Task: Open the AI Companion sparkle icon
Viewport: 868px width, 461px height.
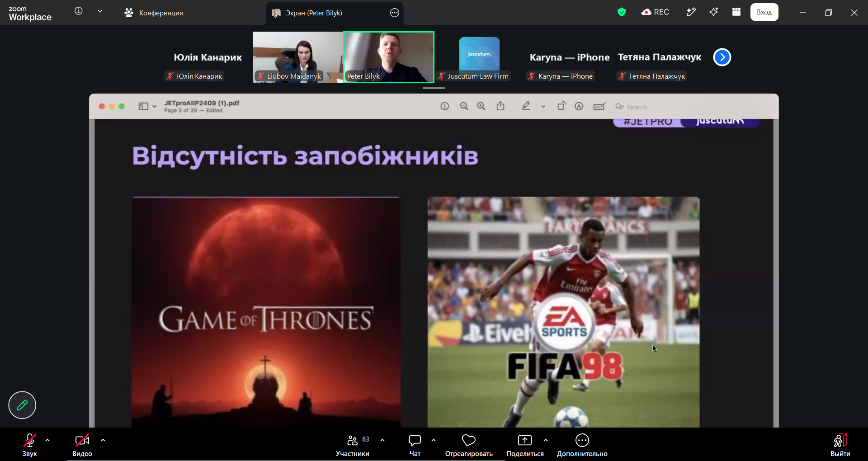Action: [714, 12]
